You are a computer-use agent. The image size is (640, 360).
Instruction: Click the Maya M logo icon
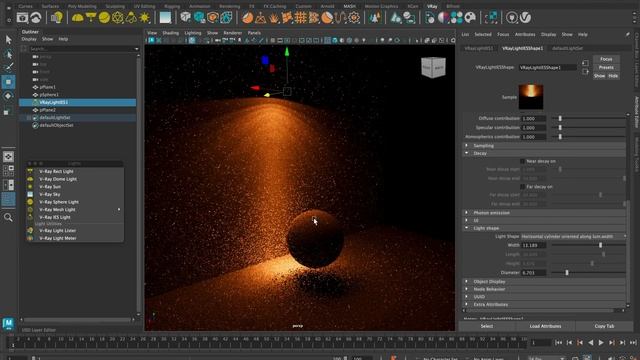(x=8, y=323)
